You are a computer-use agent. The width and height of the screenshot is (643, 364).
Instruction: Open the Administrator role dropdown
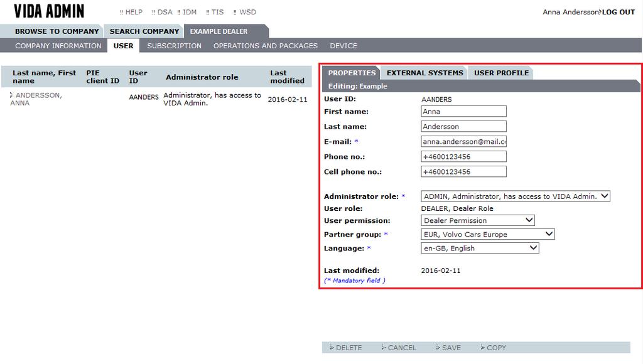pyautogui.click(x=516, y=196)
